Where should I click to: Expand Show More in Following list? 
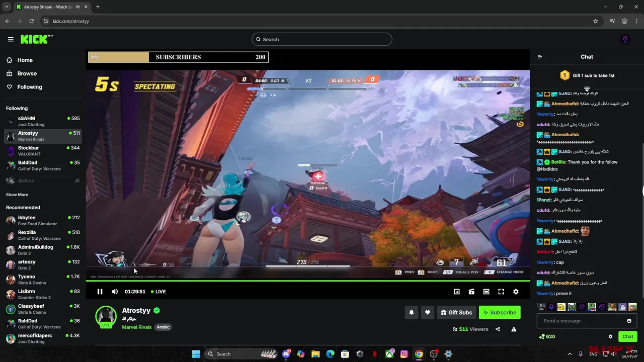(17, 195)
